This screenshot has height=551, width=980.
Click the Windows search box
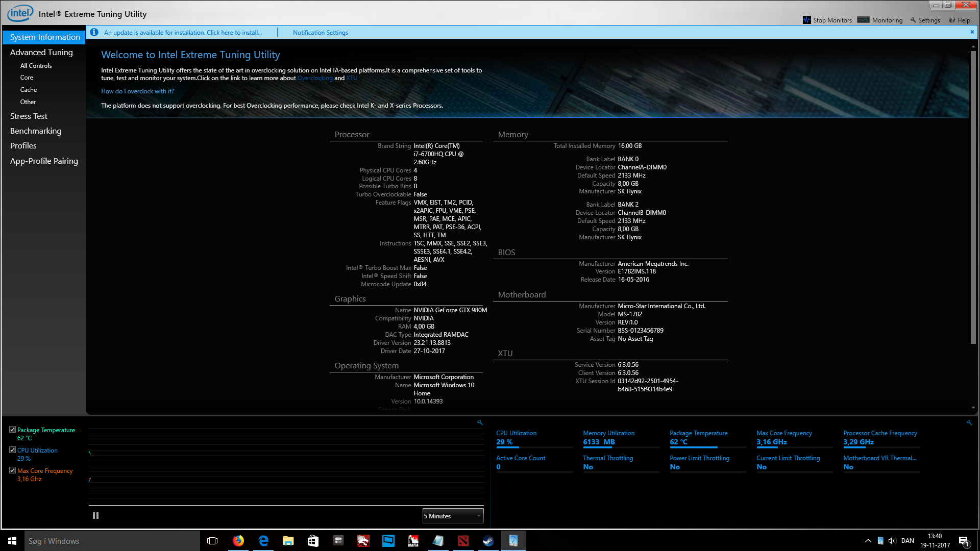click(112, 541)
